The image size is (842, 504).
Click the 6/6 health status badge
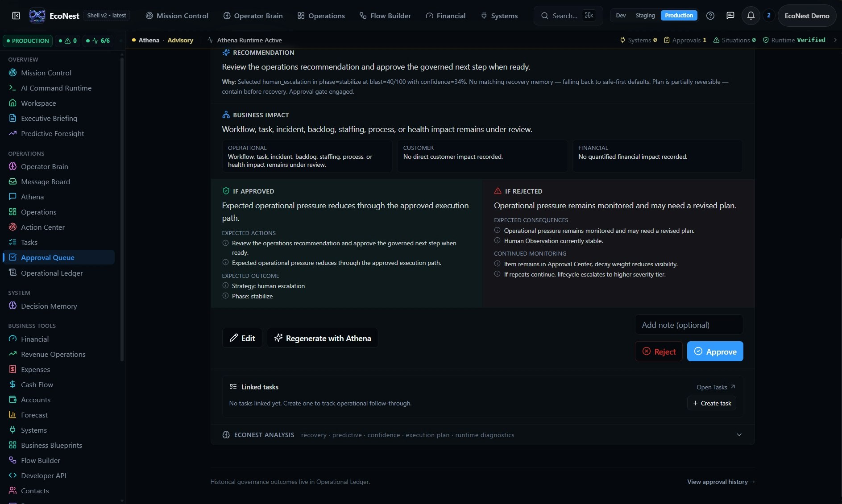(98, 41)
